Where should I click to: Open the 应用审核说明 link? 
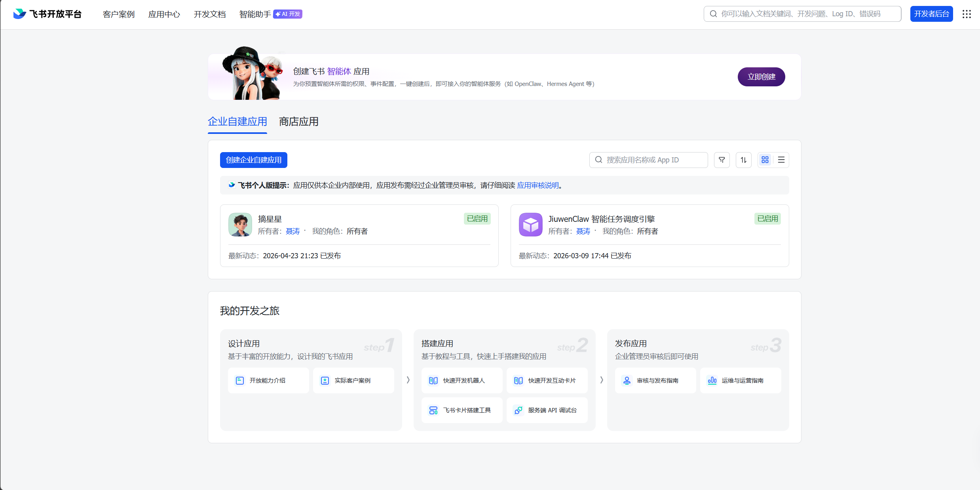[537, 185]
